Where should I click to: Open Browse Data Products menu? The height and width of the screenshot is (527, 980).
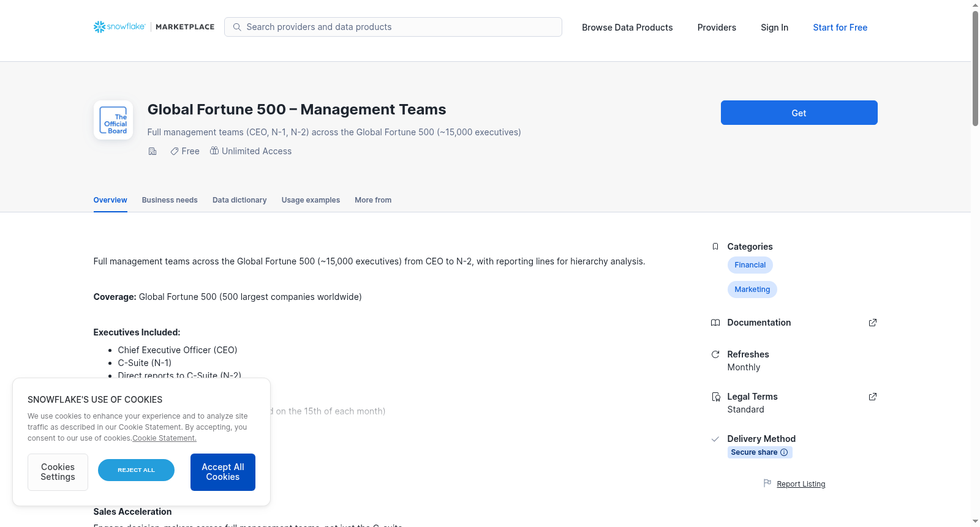[x=627, y=28]
